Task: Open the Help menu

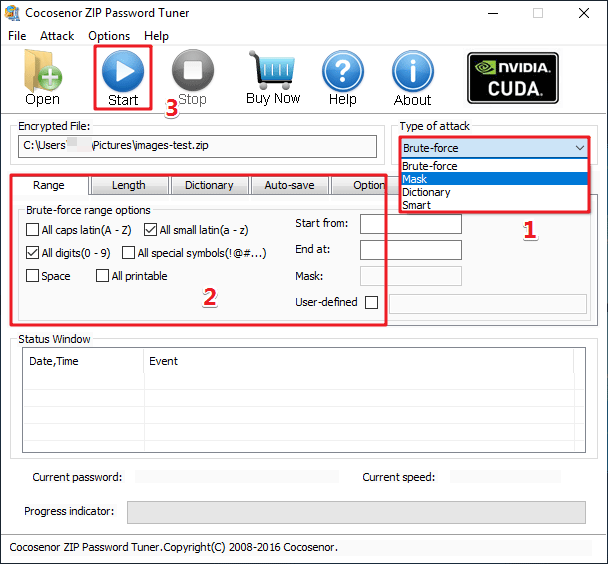Action: [x=156, y=36]
